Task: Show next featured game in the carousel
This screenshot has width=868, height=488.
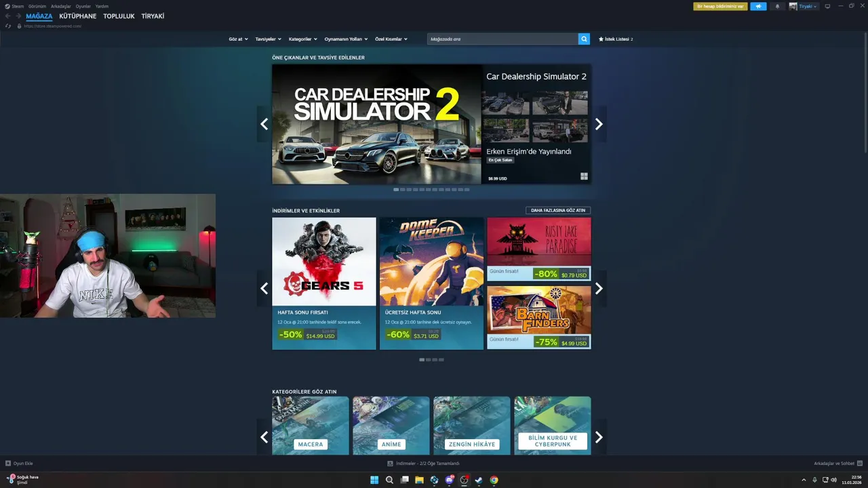Action: tap(599, 124)
